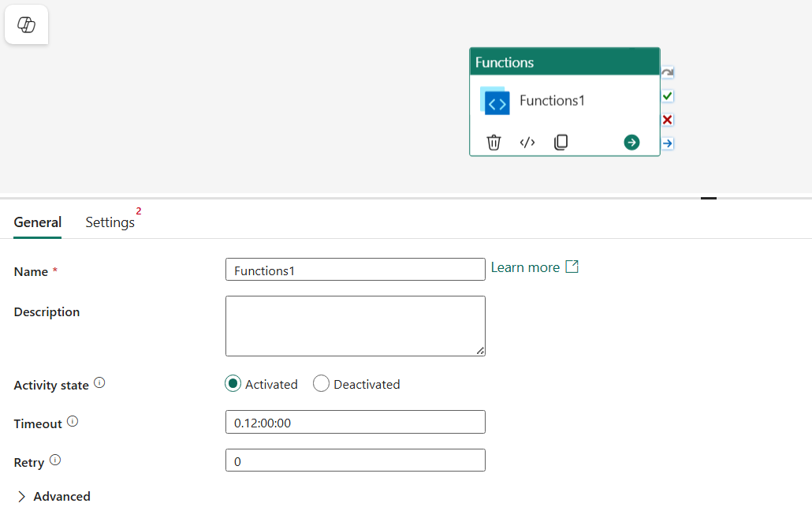Copy the Functions1 activity
Image resolution: width=812 pixels, height=522 pixels.
[x=561, y=142]
